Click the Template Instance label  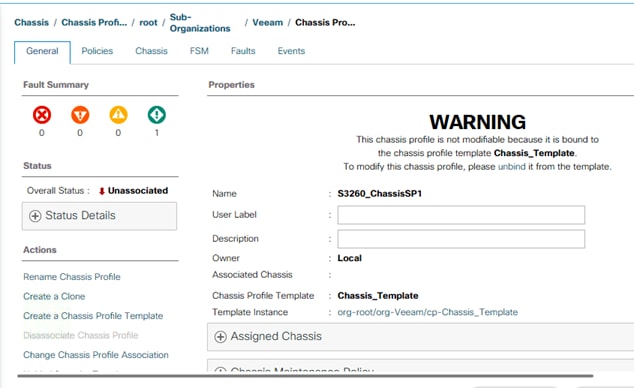250,312
